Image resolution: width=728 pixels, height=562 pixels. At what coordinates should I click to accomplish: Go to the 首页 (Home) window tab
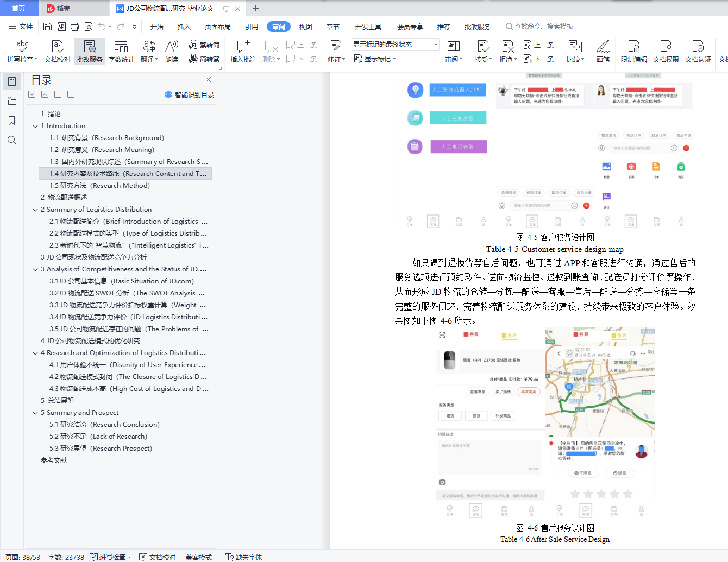click(x=19, y=8)
